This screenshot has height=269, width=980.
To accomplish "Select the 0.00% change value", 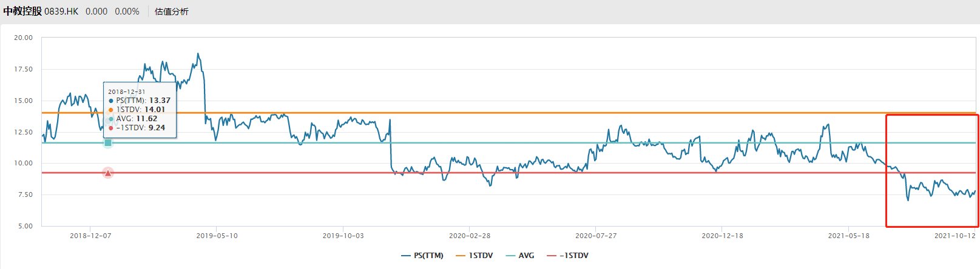I will [x=127, y=12].
